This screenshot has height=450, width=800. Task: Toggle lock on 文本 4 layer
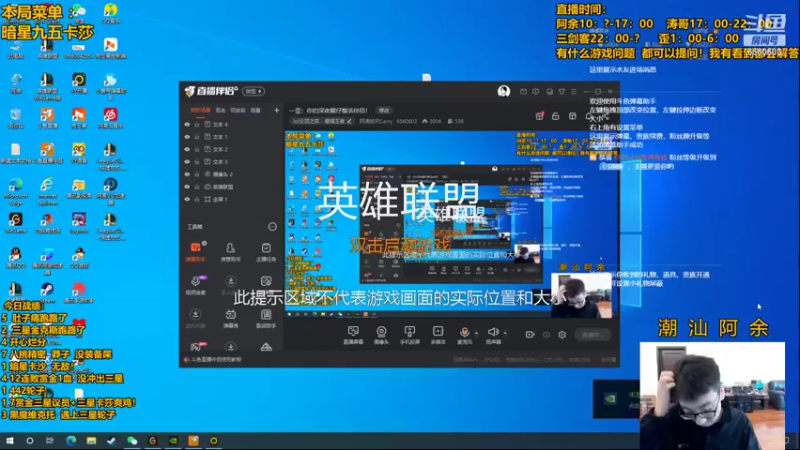point(197,124)
